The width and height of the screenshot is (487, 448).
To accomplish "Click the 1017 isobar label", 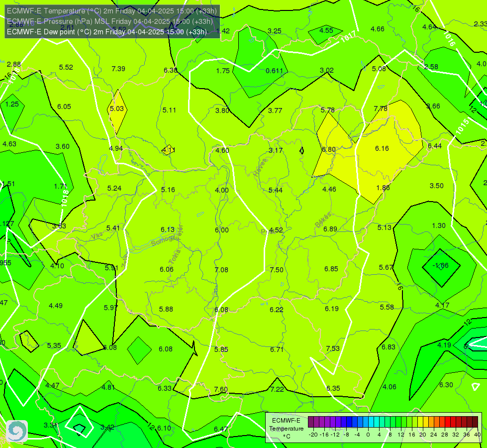I will pos(348,37).
